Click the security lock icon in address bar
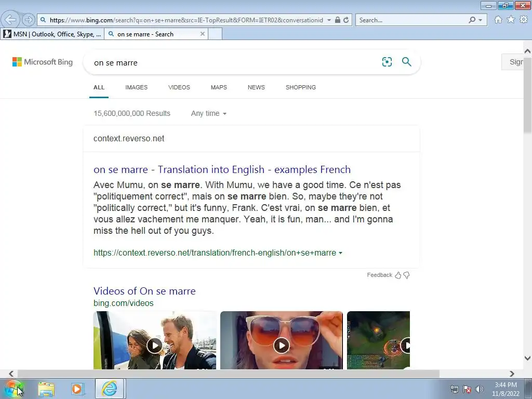Viewport: 532px width, 399px height. click(338, 20)
